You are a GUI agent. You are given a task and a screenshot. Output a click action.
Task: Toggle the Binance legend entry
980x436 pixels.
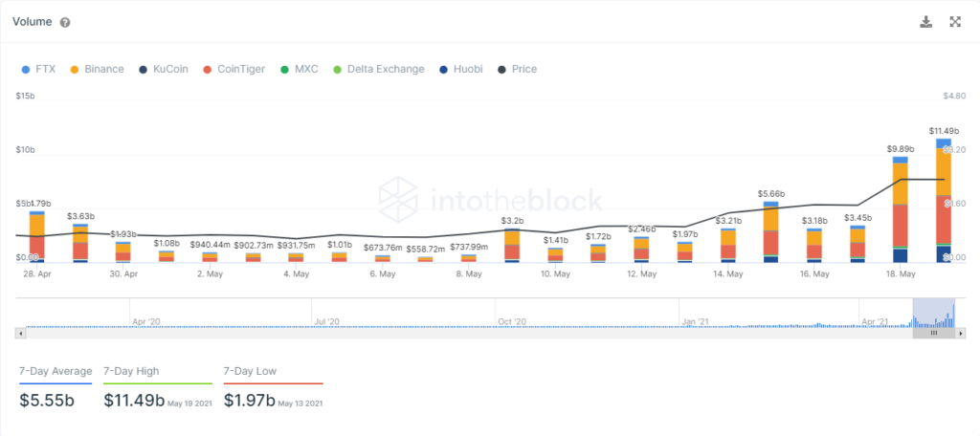click(x=97, y=70)
